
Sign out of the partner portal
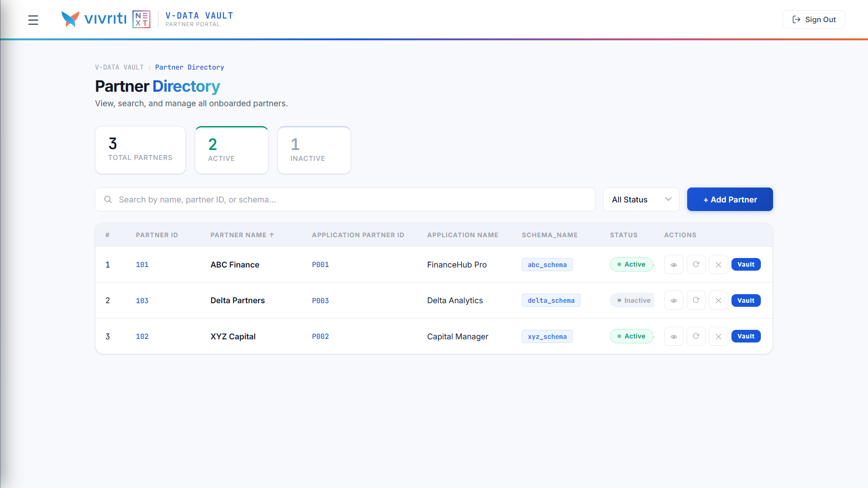point(814,19)
